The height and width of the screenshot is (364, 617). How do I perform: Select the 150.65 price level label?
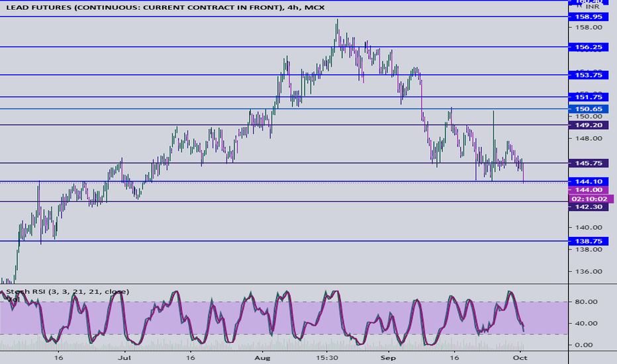click(x=589, y=109)
